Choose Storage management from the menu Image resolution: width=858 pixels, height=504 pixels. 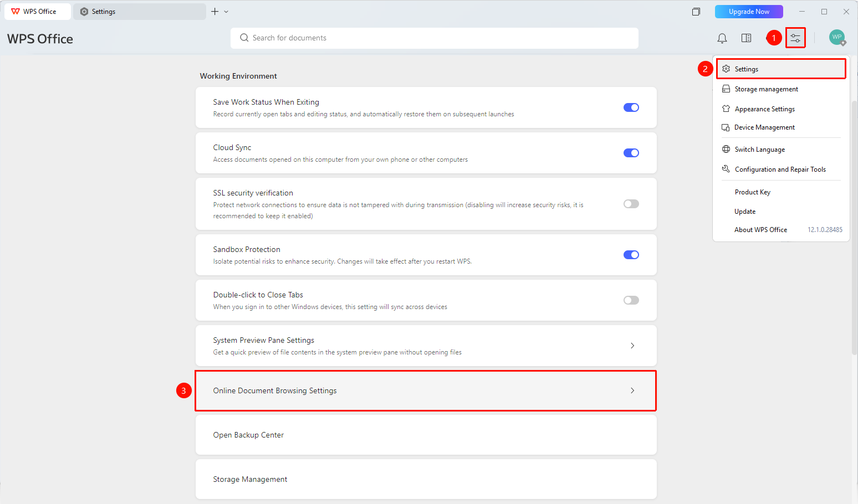tap(781, 89)
